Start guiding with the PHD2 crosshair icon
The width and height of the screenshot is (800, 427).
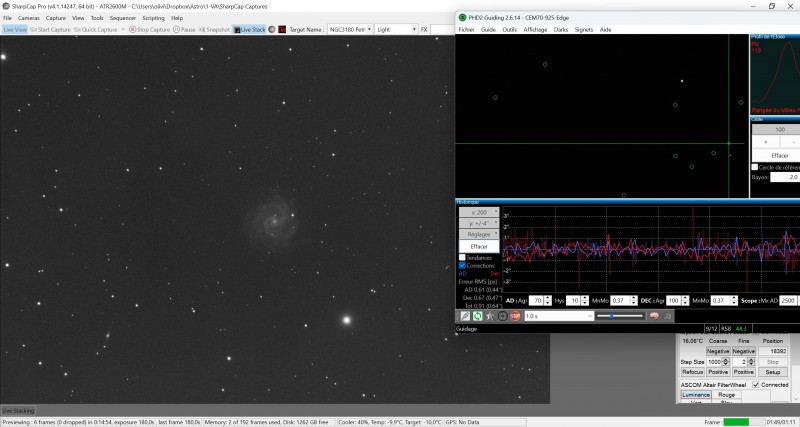point(503,316)
